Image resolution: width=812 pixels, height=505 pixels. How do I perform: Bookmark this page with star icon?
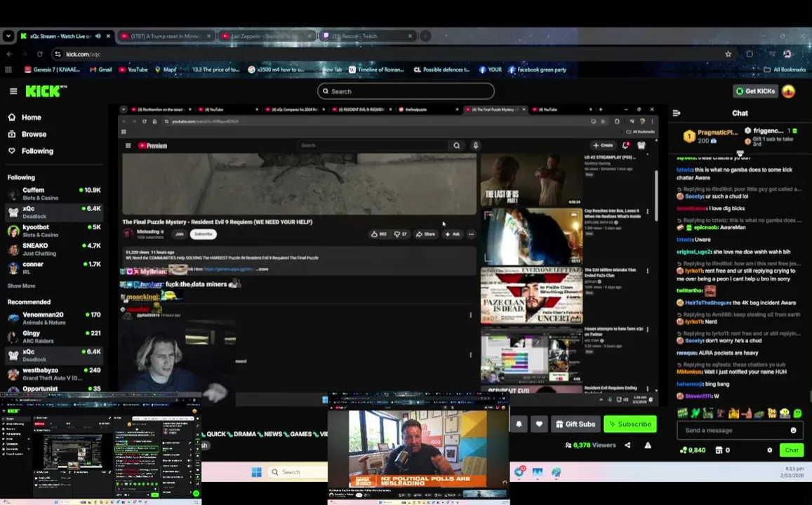coord(728,54)
